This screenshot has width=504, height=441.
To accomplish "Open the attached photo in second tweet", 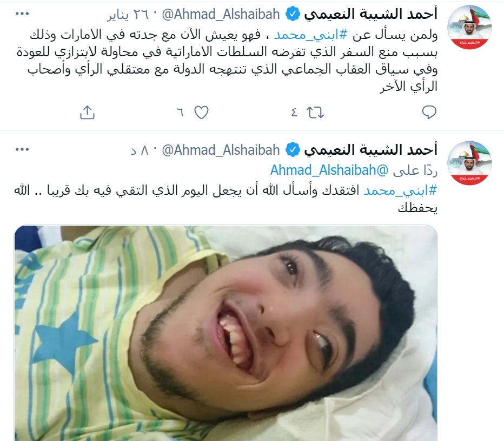I will (226, 333).
